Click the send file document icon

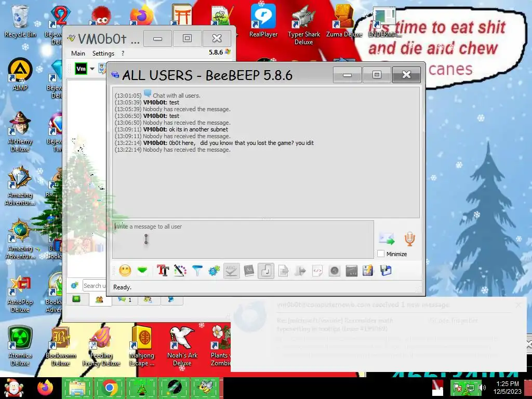(283, 271)
